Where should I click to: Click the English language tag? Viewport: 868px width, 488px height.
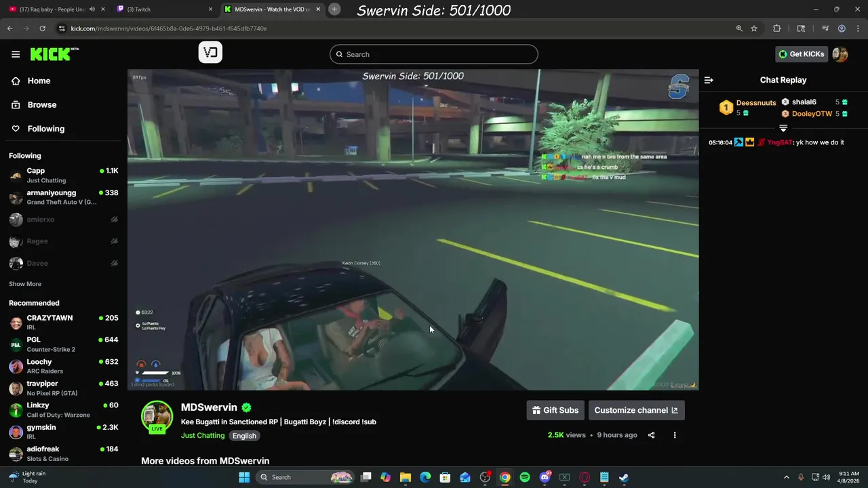coord(244,436)
